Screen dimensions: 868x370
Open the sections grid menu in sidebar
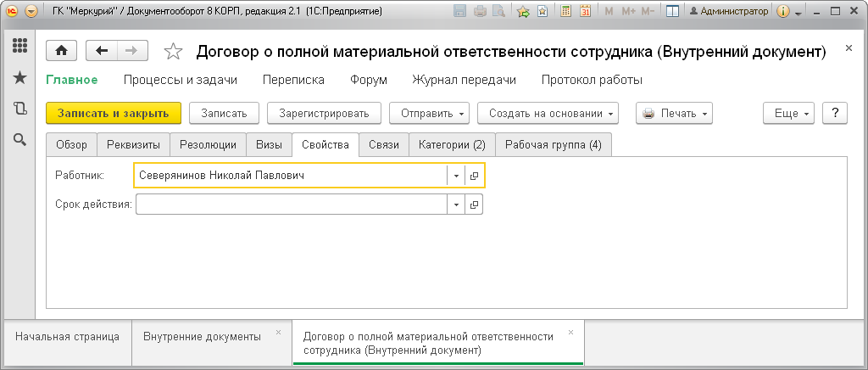[x=20, y=46]
